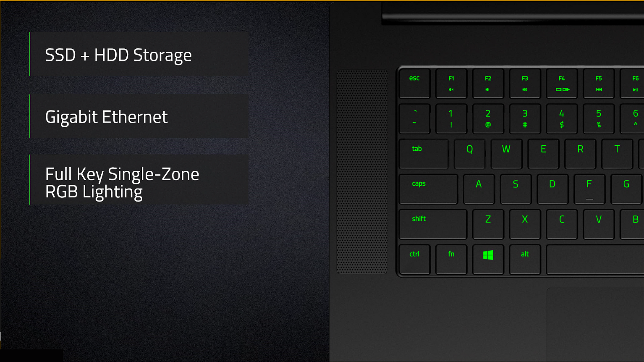Click the left shift key

click(x=432, y=224)
